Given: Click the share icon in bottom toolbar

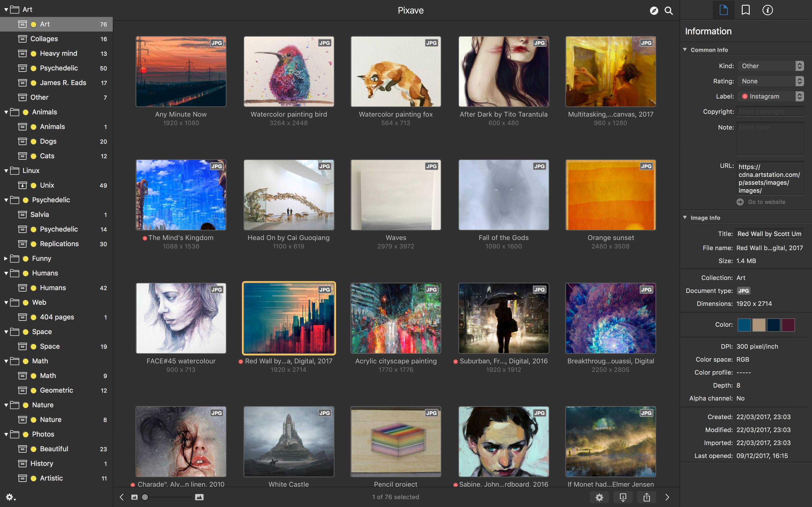Looking at the screenshot, I should pyautogui.click(x=646, y=497).
